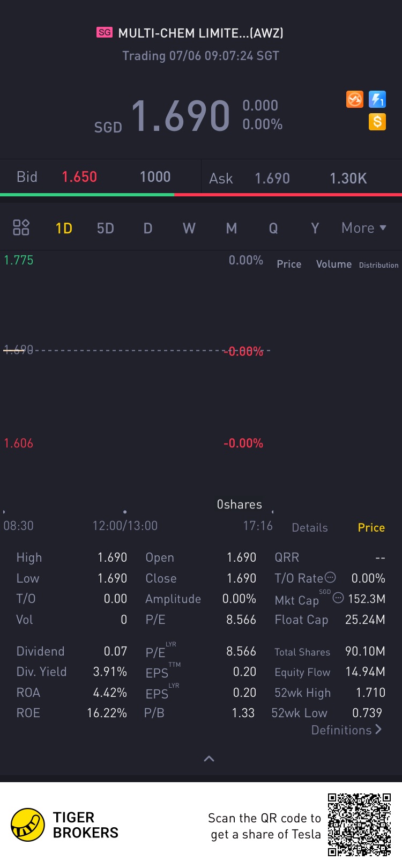402x868 pixels.
Task: Tap the Bid price 1.650
Action: pyautogui.click(x=79, y=177)
